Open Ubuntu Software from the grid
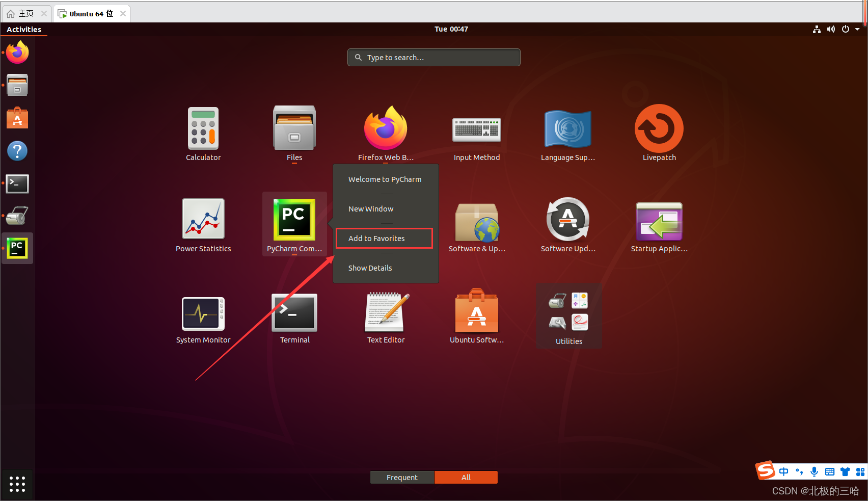 (477, 316)
